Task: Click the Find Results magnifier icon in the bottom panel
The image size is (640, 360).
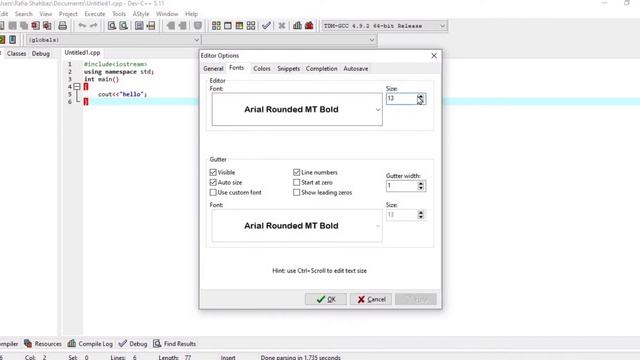Action: coord(157,343)
